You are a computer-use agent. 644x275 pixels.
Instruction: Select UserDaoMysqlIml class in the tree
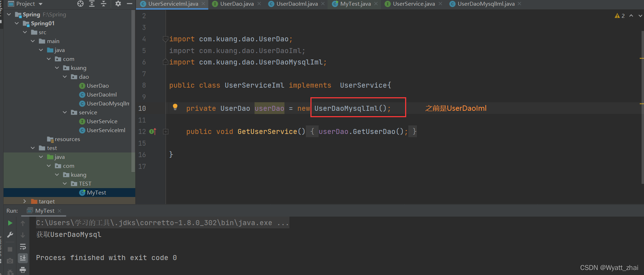click(104, 104)
